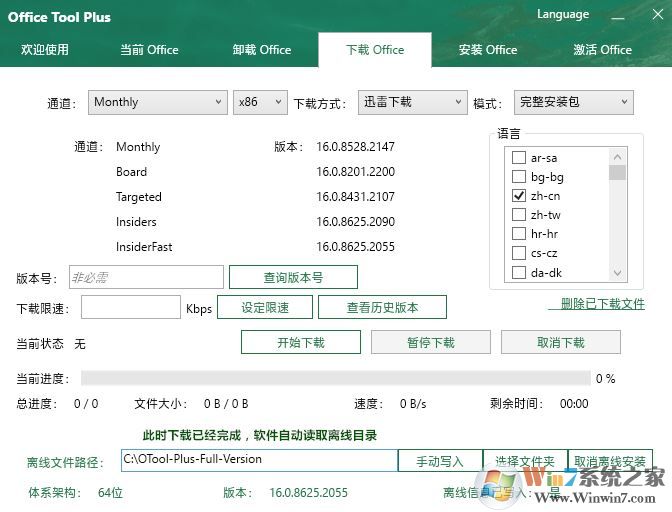Image resolution: width=672 pixels, height=512 pixels.
Task: Click the language list scroll down arrow
Action: [x=618, y=272]
